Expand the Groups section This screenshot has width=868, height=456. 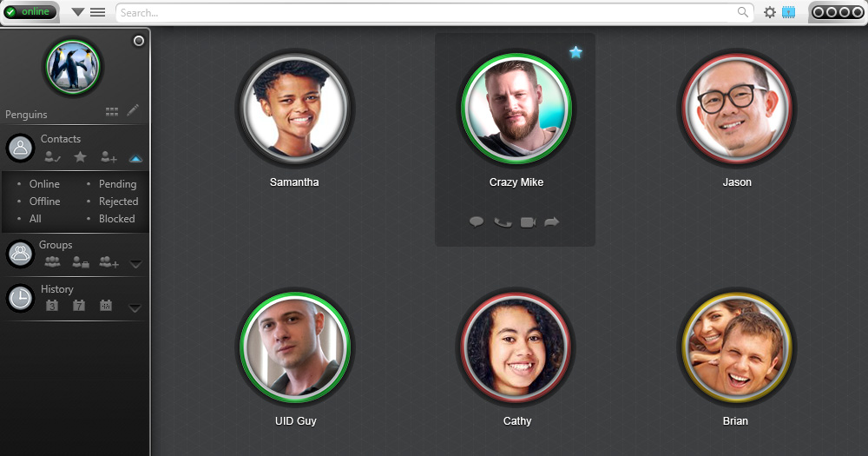(x=135, y=264)
